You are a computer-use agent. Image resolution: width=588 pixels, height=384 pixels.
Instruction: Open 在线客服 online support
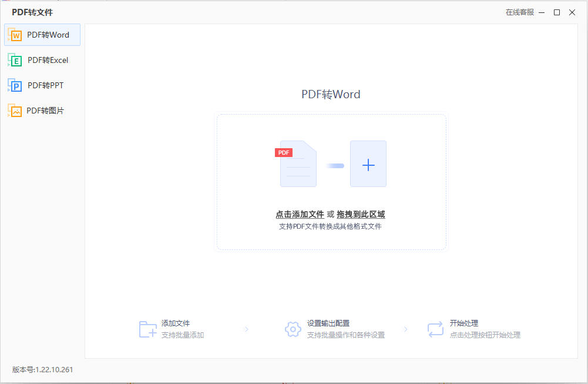[520, 12]
